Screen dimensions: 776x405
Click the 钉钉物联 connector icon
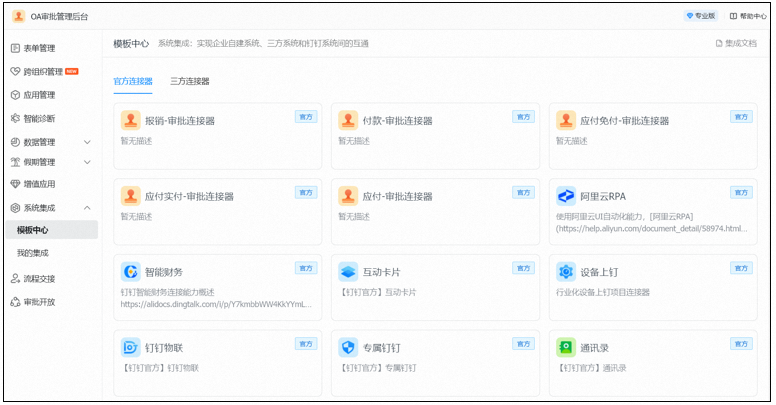131,348
